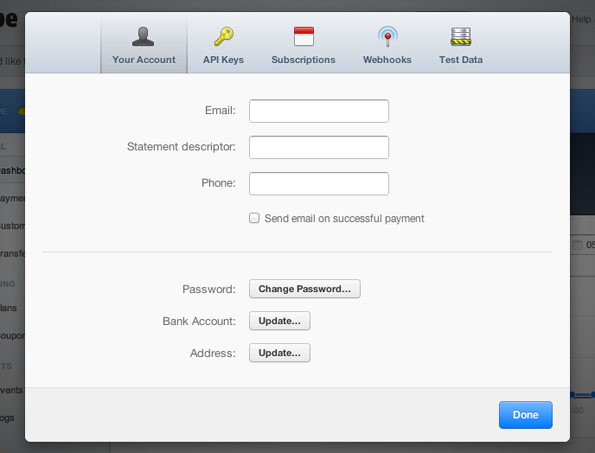Click the Change Password button
The width and height of the screenshot is (595, 453).
[x=305, y=289]
